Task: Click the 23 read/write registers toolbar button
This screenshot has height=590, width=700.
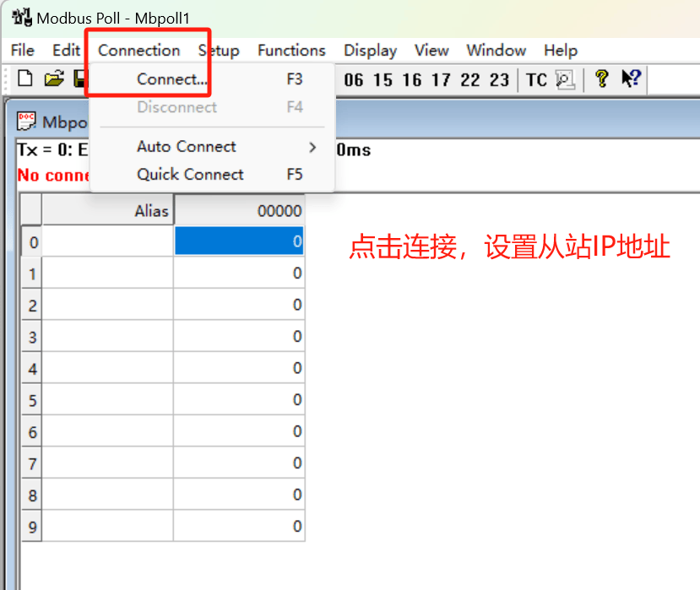Action: (499, 80)
